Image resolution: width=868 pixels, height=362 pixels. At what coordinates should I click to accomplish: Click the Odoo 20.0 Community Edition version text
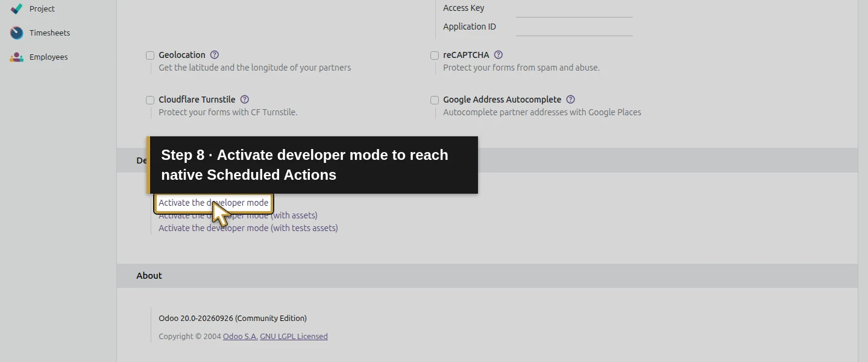[233, 319]
